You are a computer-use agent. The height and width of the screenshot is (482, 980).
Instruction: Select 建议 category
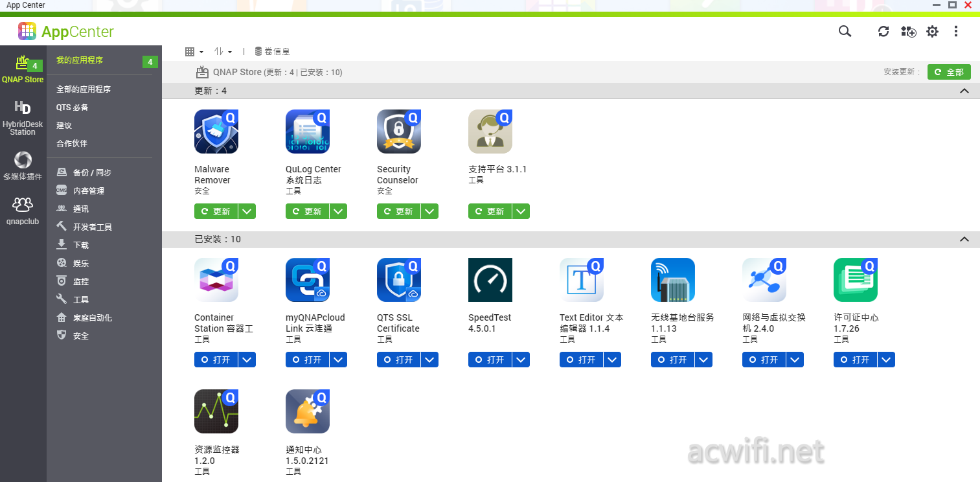click(x=64, y=126)
